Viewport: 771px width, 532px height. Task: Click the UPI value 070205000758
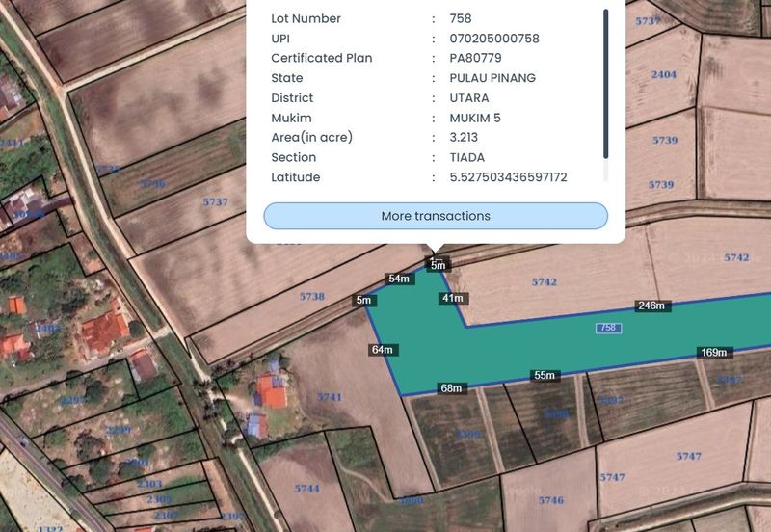pyautogui.click(x=494, y=39)
